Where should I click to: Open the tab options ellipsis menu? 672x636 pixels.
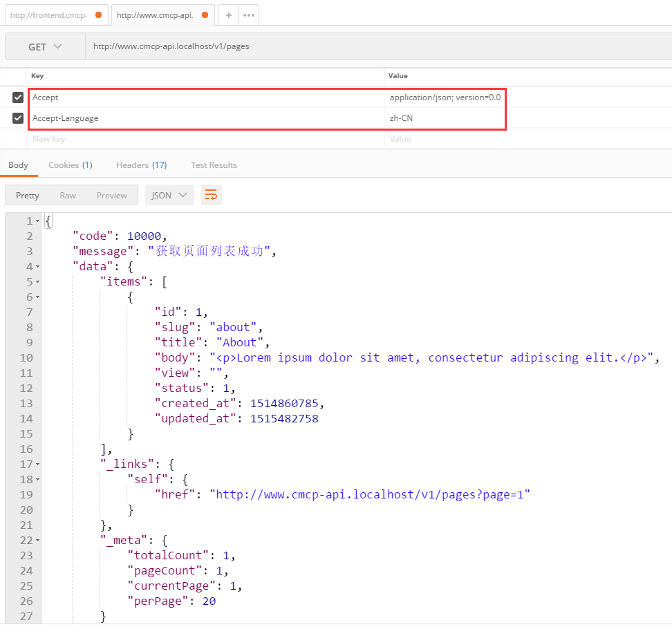pos(249,15)
